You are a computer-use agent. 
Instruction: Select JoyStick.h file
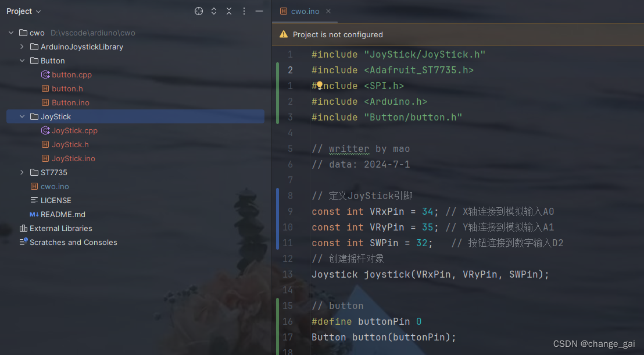(x=70, y=144)
